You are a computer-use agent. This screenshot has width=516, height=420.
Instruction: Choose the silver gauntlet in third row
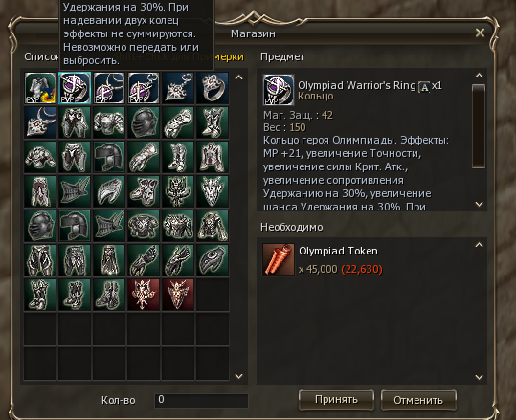point(144,157)
